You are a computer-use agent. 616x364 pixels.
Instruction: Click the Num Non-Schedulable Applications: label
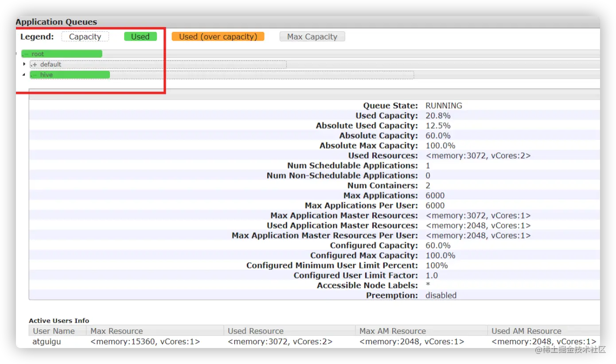click(x=342, y=176)
